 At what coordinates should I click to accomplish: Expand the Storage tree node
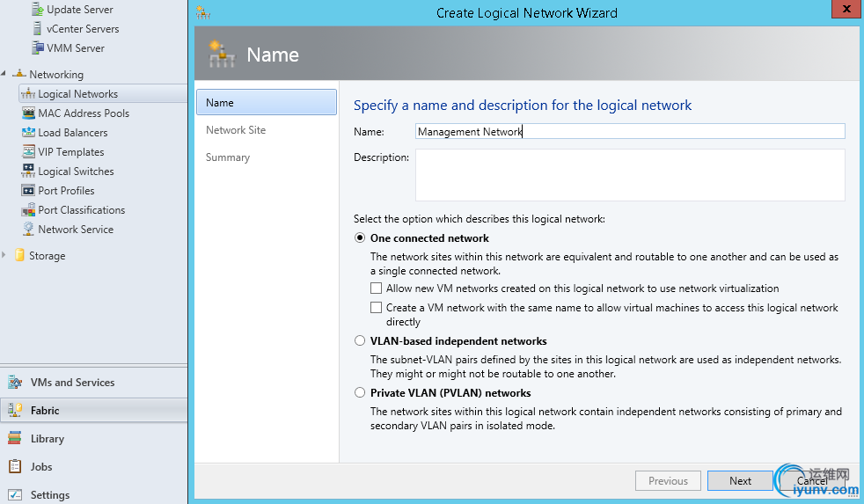pos(4,255)
